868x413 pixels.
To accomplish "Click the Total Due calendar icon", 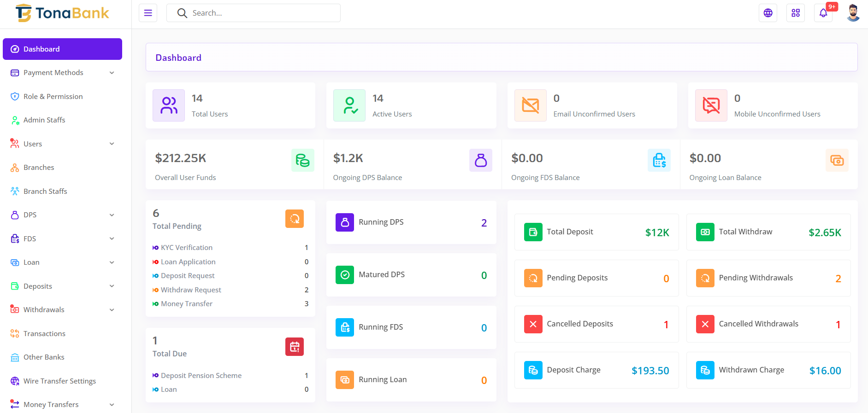I will (295, 347).
